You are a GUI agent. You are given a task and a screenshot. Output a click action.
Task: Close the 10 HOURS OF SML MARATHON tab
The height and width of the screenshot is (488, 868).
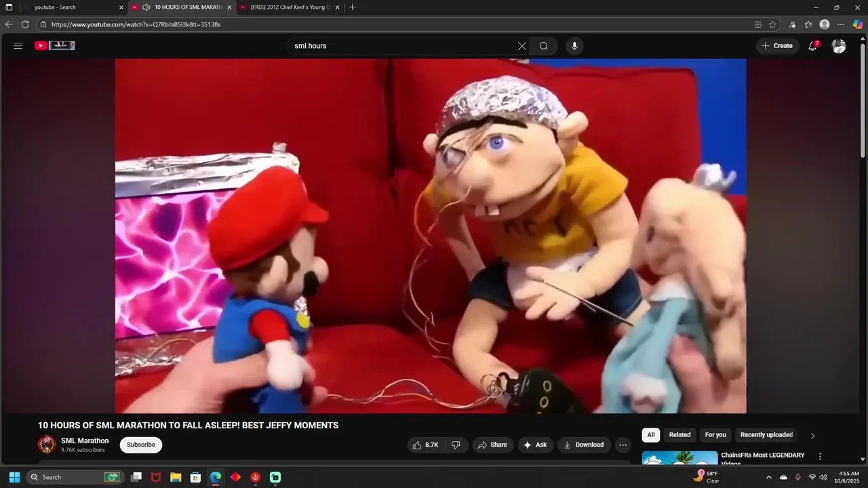[229, 7]
